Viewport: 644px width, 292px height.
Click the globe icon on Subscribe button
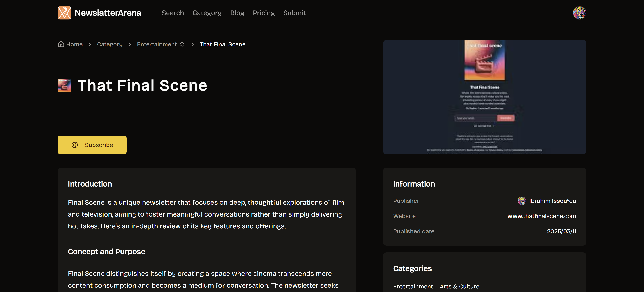(x=75, y=145)
